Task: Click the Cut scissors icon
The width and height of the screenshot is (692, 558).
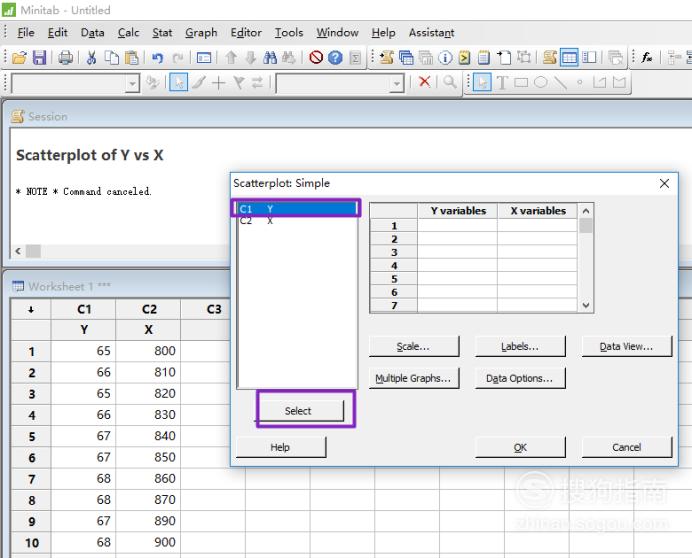Action: pos(91,57)
